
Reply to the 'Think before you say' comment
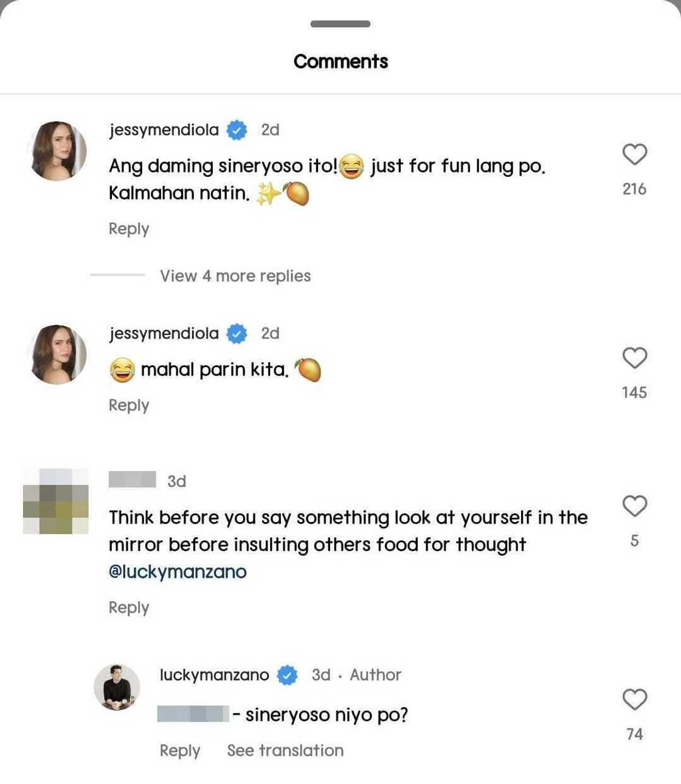129,608
